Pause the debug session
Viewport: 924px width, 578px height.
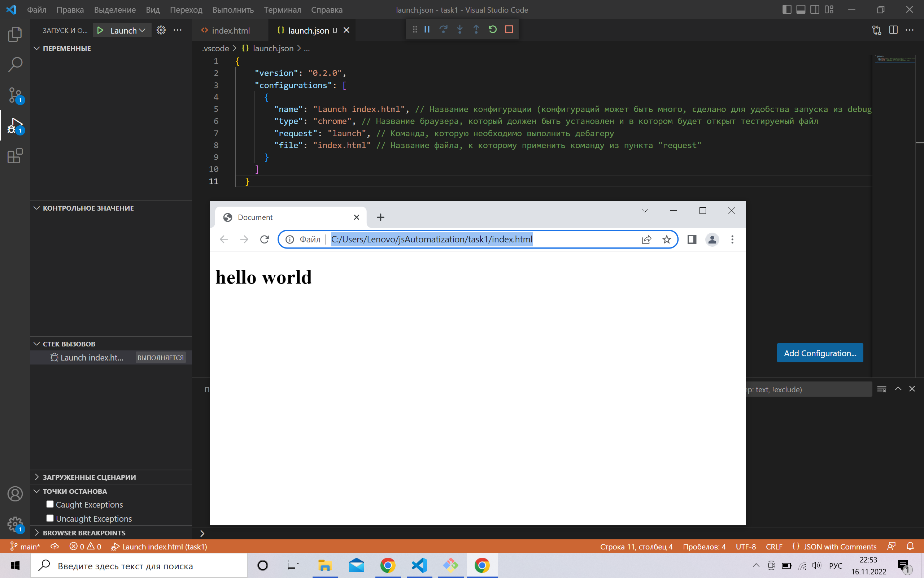tap(427, 29)
